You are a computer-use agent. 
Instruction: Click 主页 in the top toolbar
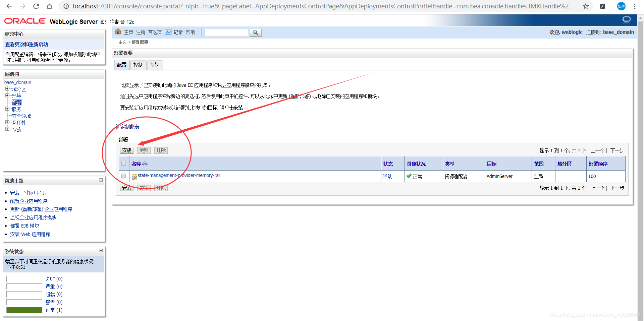coord(129,32)
